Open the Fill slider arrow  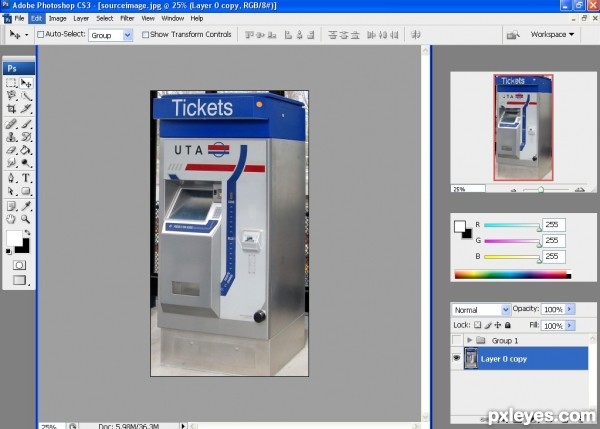click(570, 325)
